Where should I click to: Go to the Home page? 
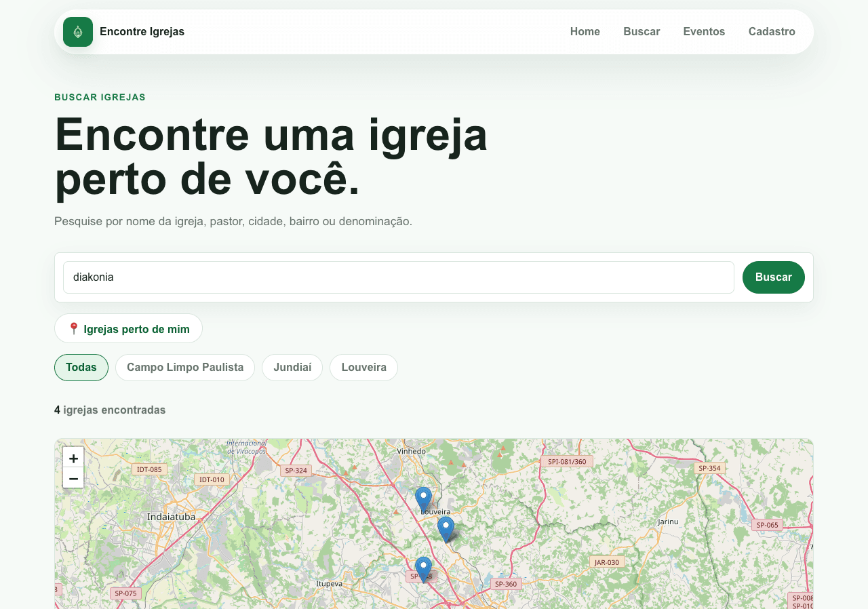point(585,32)
